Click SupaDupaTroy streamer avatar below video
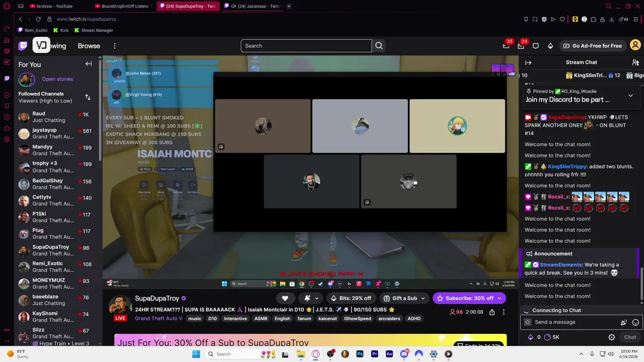Image resolution: width=644 pixels, height=362 pixels. click(120, 305)
